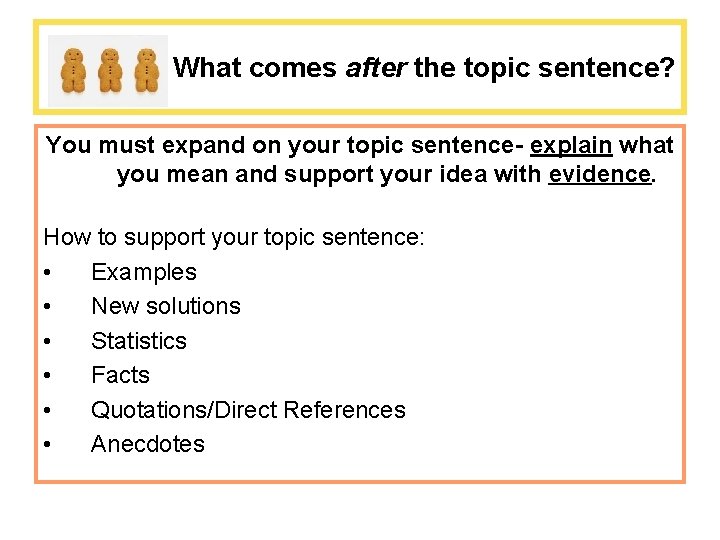Click the bullet point before 'Anecdotes'
This screenshot has height=540, width=720.
[48, 445]
